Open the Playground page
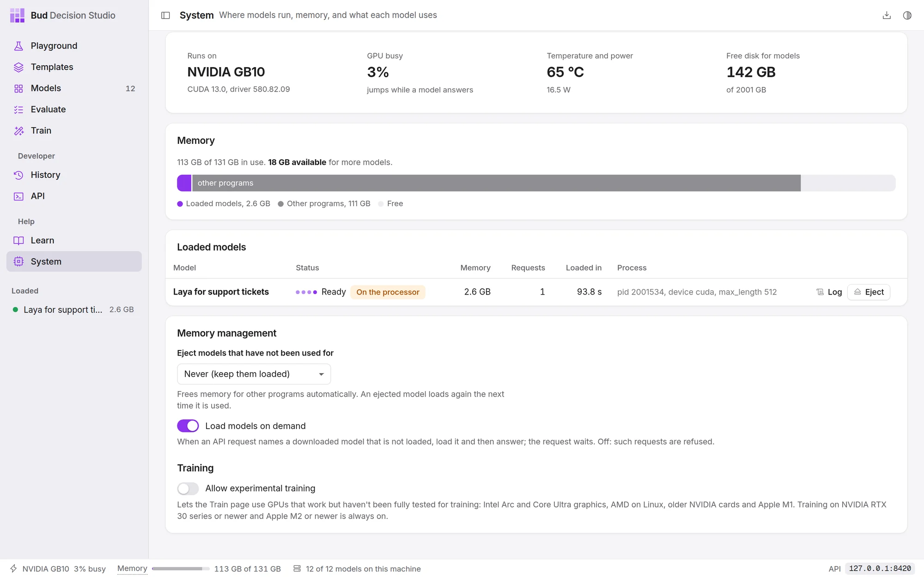 tap(74, 46)
